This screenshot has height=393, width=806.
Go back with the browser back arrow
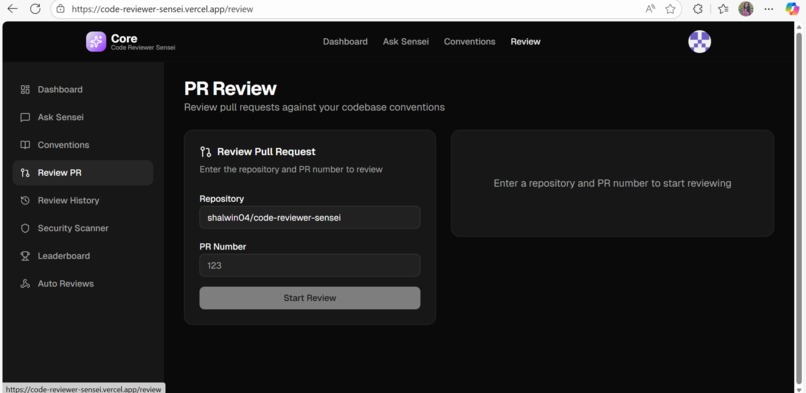pyautogui.click(x=12, y=9)
